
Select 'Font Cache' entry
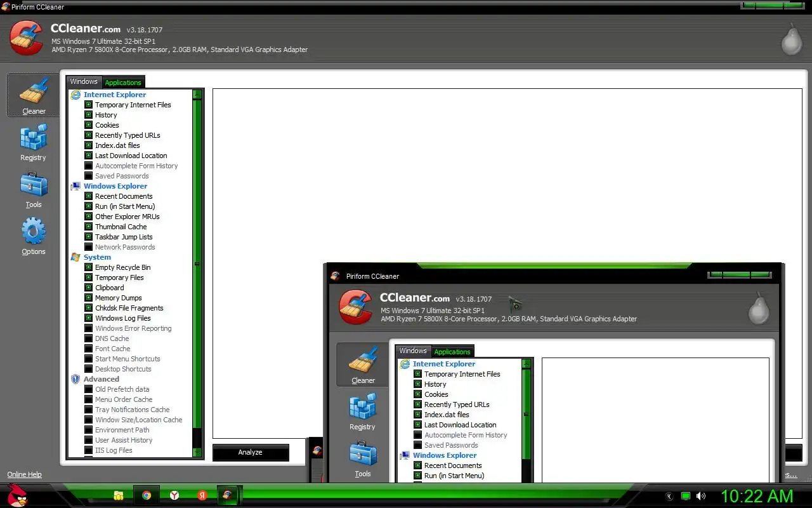click(113, 349)
